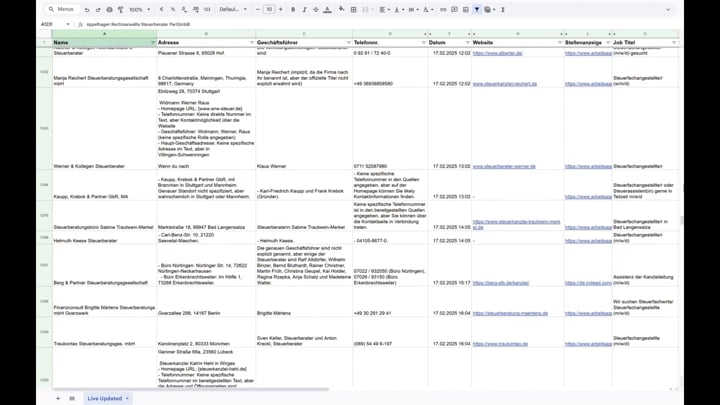Expand the toolbar chevron at right
The image size is (720, 405).
pyautogui.click(x=668, y=10)
